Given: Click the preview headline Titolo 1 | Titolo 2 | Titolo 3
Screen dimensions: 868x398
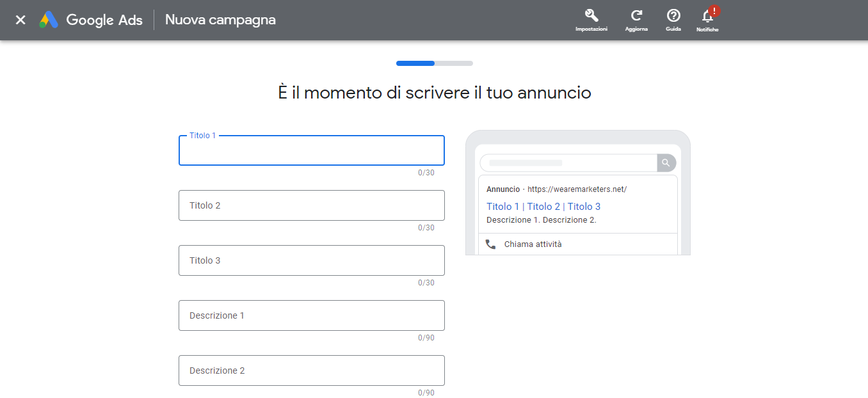Looking at the screenshot, I should (x=543, y=207).
